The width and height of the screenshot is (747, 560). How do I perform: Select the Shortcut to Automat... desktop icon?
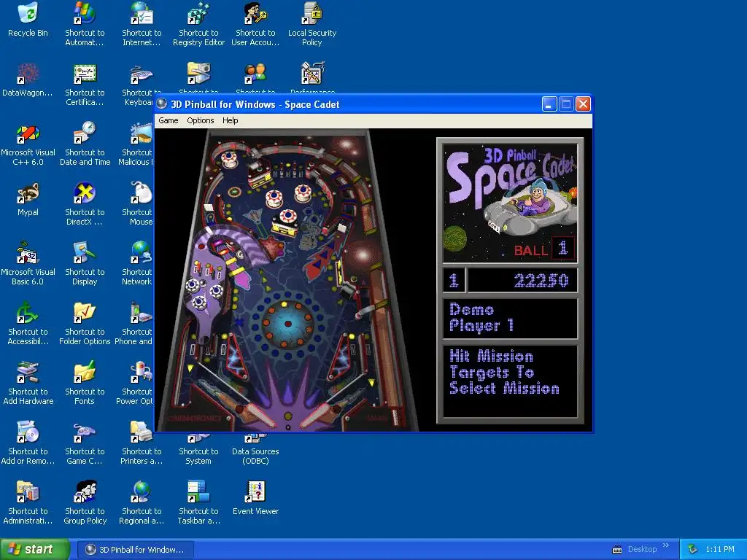point(85,24)
